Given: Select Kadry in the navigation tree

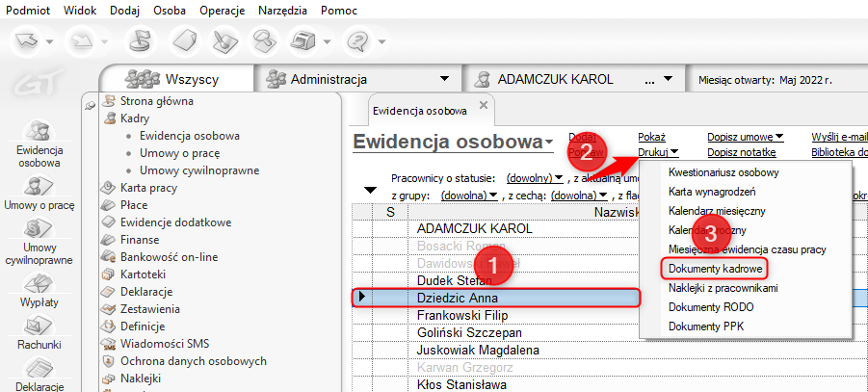Looking at the screenshot, I should click(x=135, y=118).
